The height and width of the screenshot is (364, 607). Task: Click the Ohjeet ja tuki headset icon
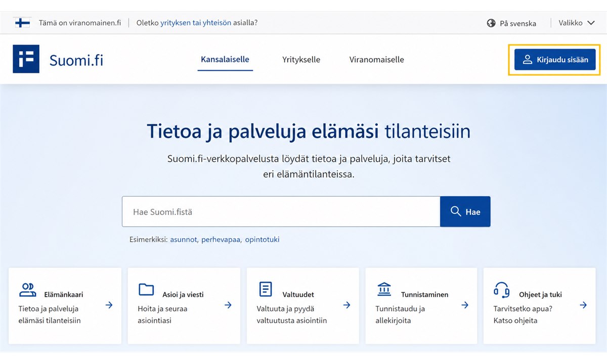(x=502, y=290)
